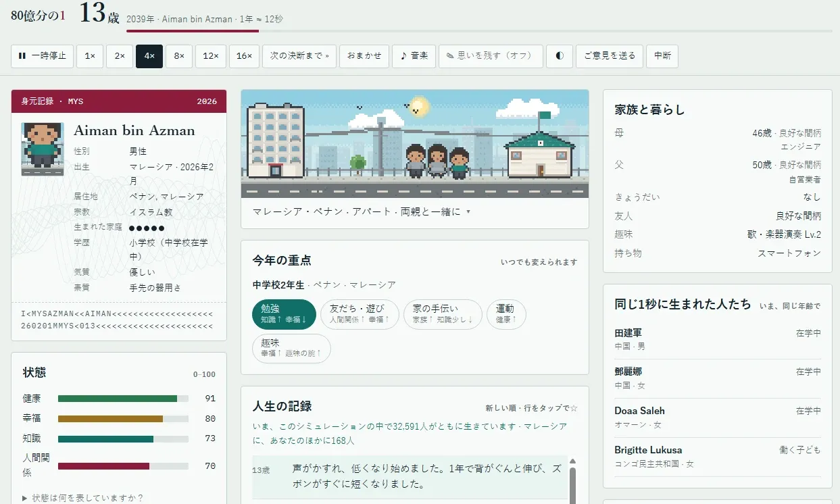Click the きょうだい なし row
Viewport: 840px width, 504px height.
pyautogui.click(x=718, y=197)
